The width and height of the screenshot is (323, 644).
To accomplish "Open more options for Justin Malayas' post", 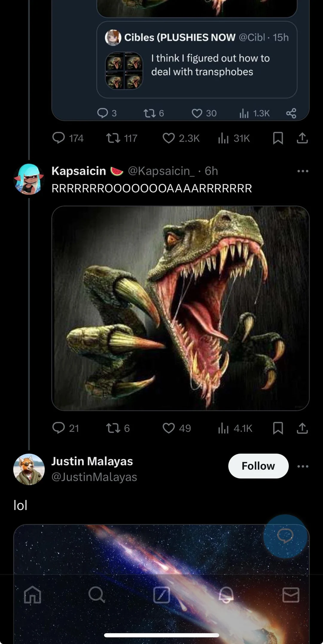I will [303, 466].
